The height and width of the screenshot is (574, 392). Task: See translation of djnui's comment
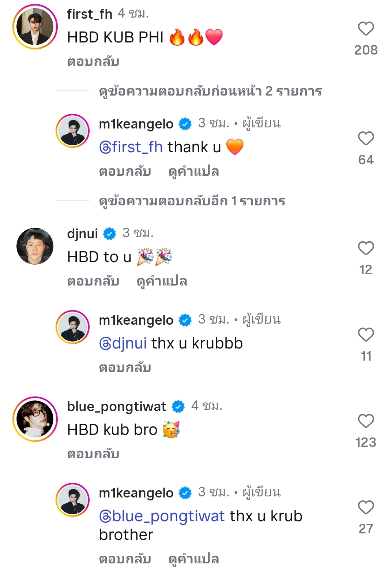[x=162, y=282]
